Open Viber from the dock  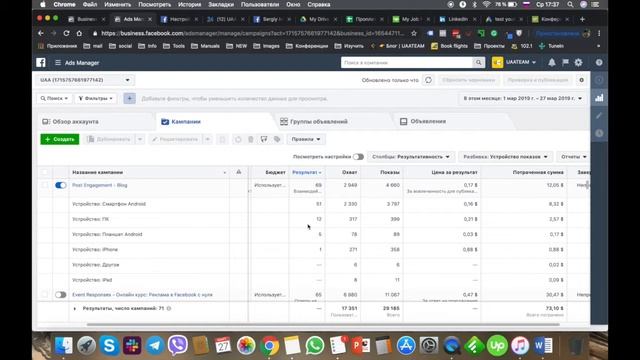(x=178, y=345)
